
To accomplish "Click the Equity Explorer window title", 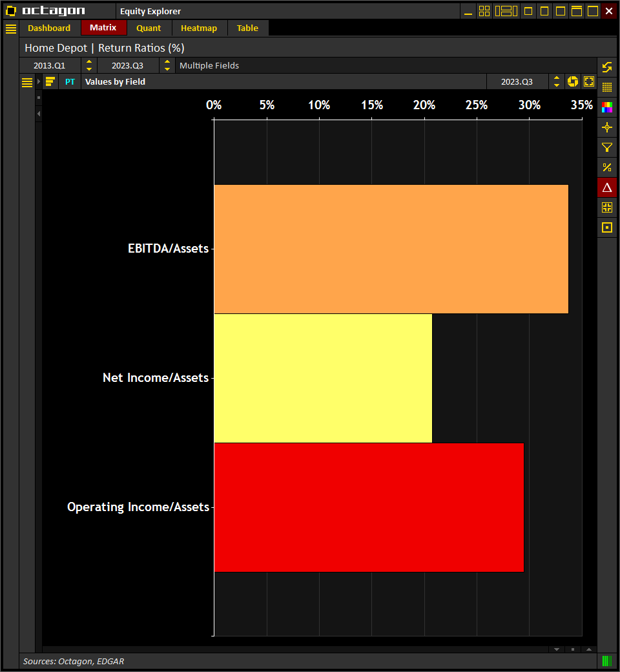I will pos(150,12).
